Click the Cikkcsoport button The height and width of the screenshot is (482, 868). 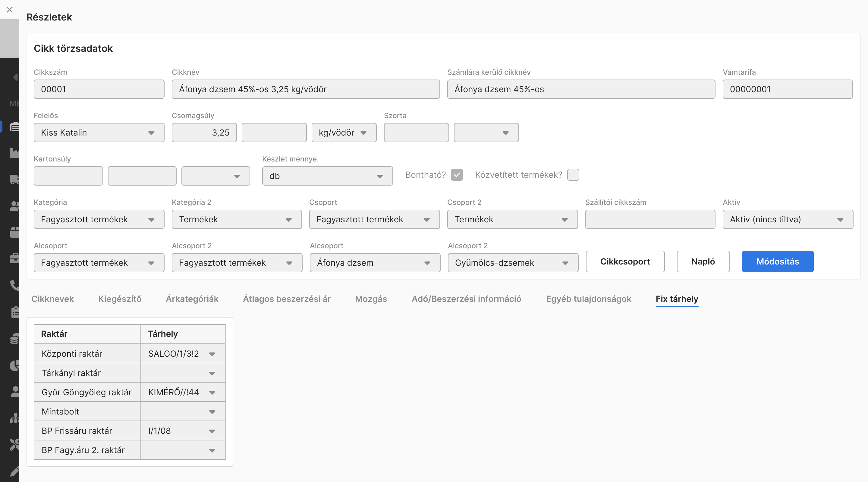625,261
